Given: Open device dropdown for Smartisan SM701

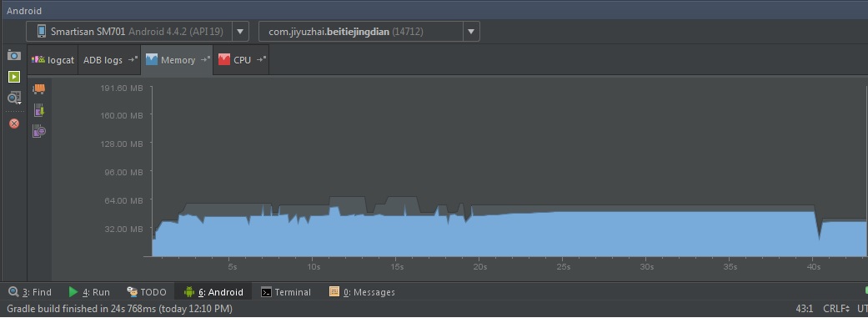Looking at the screenshot, I should coord(138,32).
